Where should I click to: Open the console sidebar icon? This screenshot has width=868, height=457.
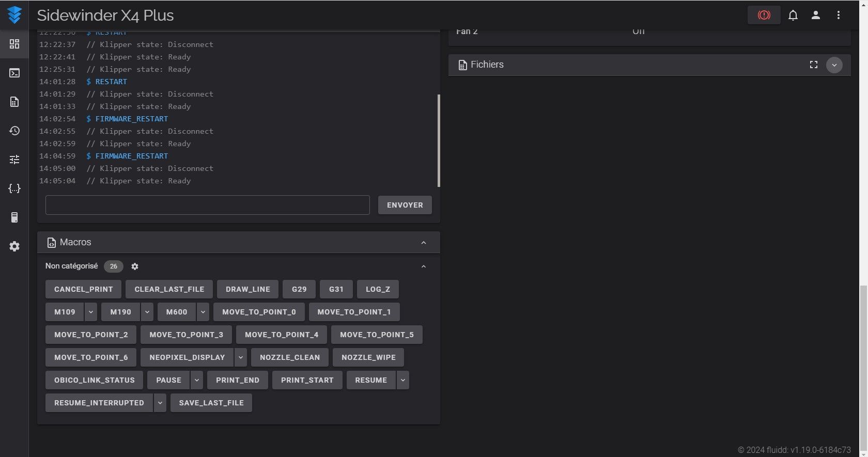tap(14, 73)
